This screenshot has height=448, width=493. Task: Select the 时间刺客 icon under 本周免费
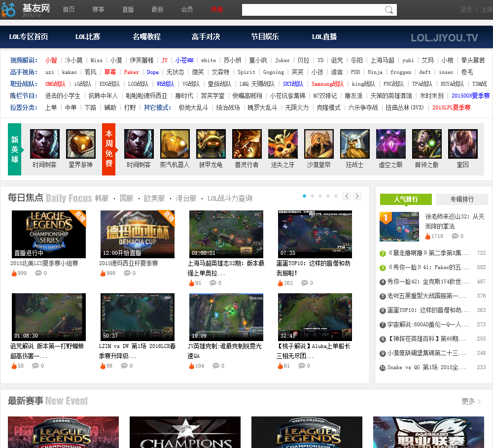(x=139, y=144)
